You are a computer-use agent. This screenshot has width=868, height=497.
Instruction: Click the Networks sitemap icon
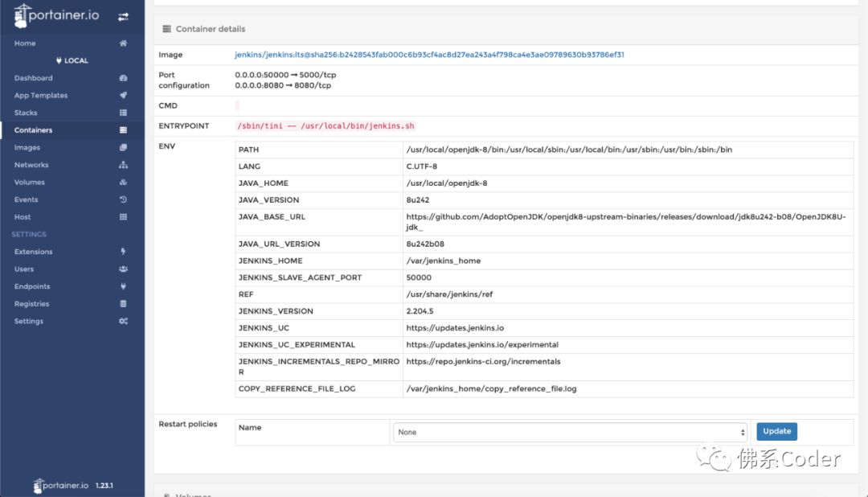pyautogui.click(x=123, y=165)
